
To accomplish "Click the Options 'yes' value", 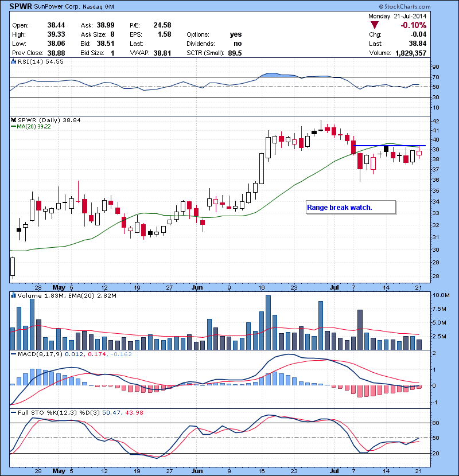I will coord(235,34).
